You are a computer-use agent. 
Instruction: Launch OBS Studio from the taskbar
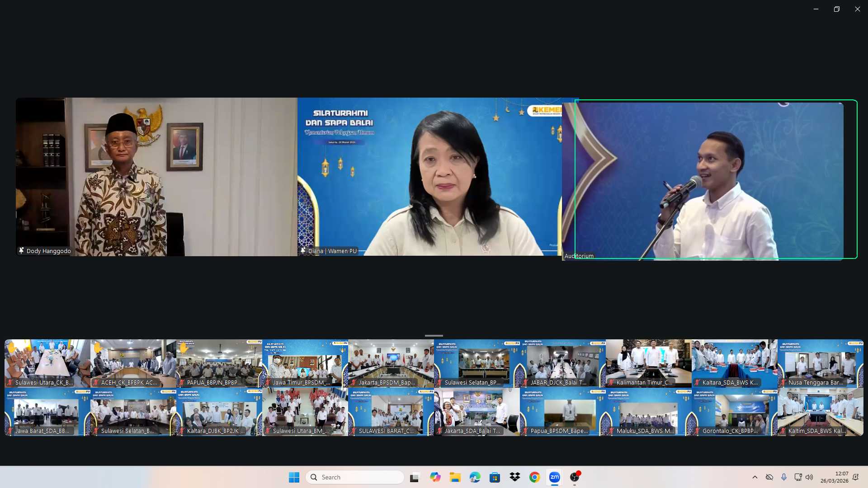pos(575,477)
